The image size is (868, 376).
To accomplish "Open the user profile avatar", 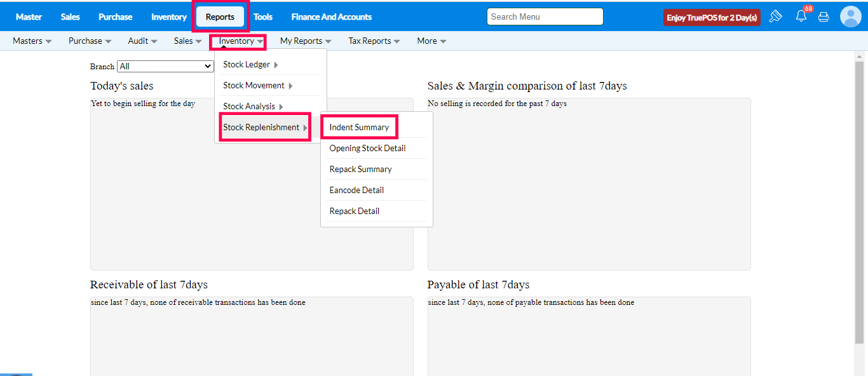I will (850, 17).
